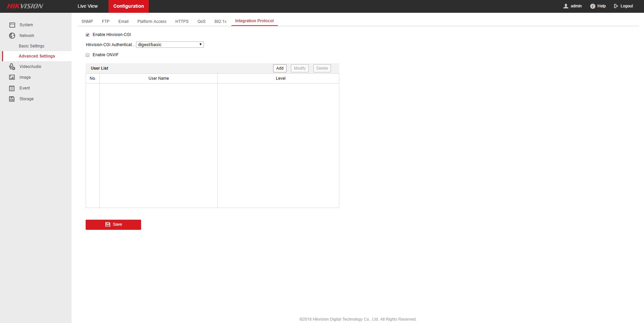Image resolution: width=644 pixels, height=323 pixels.
Task: Click the User Name column header
Action: click(159, 78)
